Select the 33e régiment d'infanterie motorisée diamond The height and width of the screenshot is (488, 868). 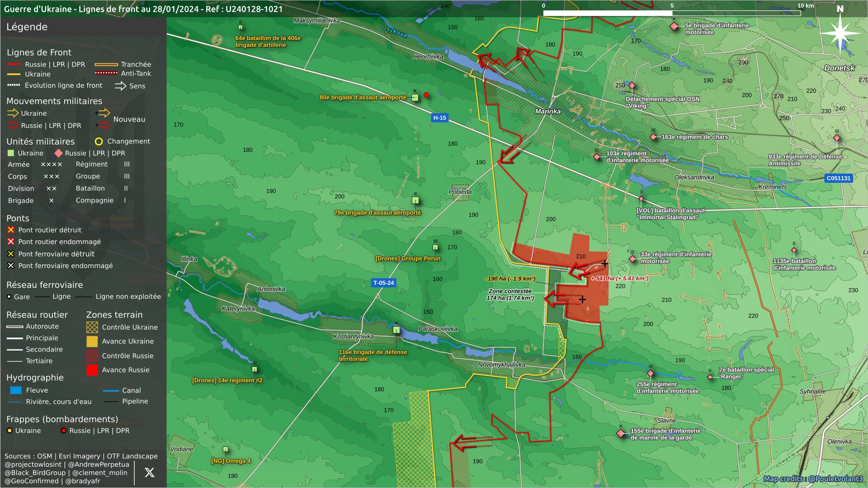pyautogui.click(x=632, y=259)
